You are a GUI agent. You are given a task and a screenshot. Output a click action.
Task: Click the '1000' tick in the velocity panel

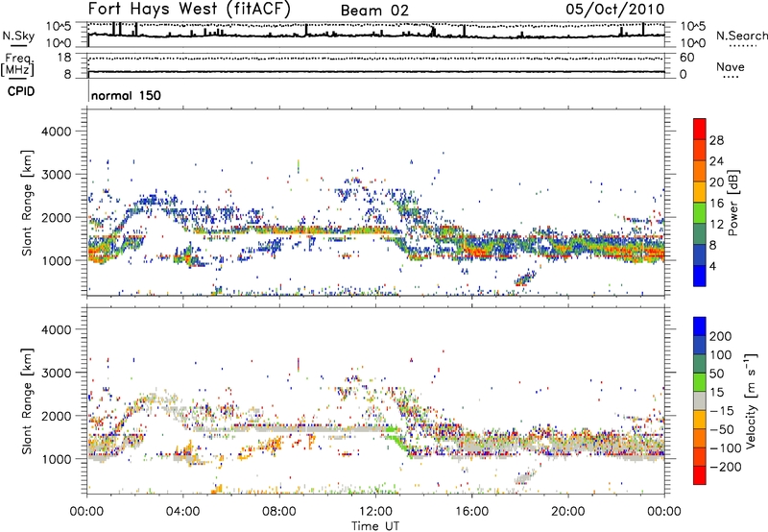(56, 460)
